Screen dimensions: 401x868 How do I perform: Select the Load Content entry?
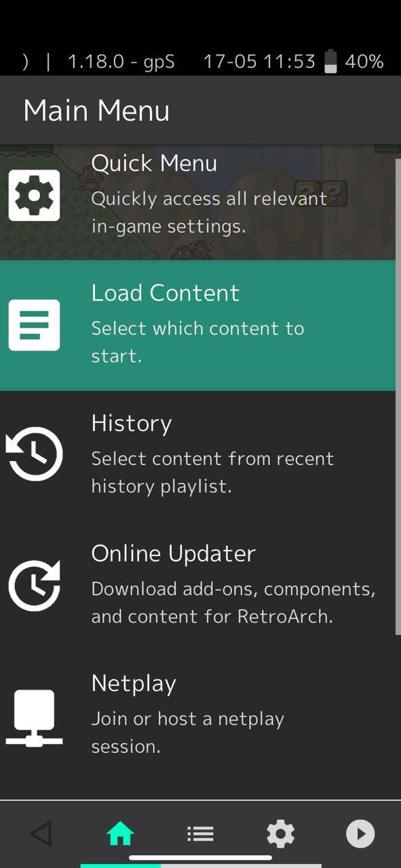click(197, 325)
